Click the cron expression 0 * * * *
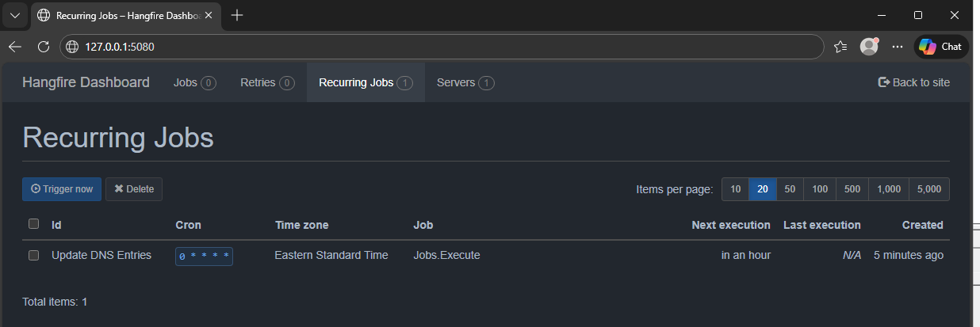This screenshot has height=327, width=980. [x=204, y=256]
